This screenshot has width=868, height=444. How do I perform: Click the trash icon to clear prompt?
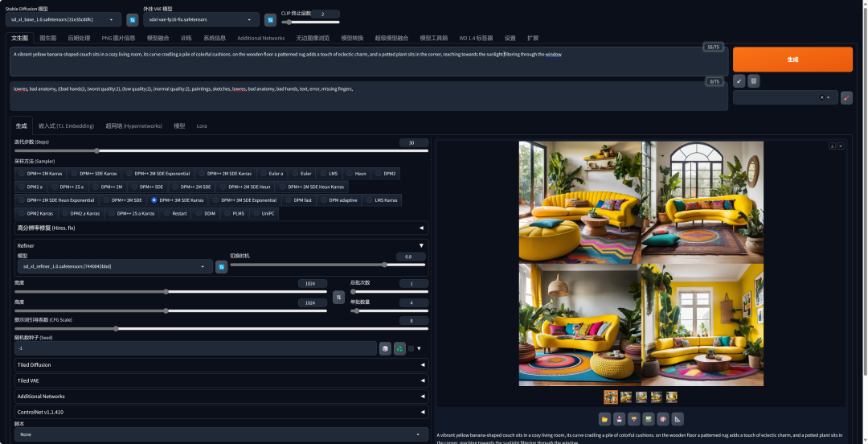pyautogui.click(x=753, y=80)
